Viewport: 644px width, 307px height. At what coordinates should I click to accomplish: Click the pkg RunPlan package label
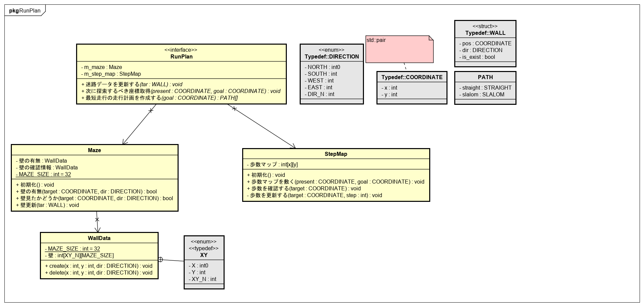click(x=25, y=10)
